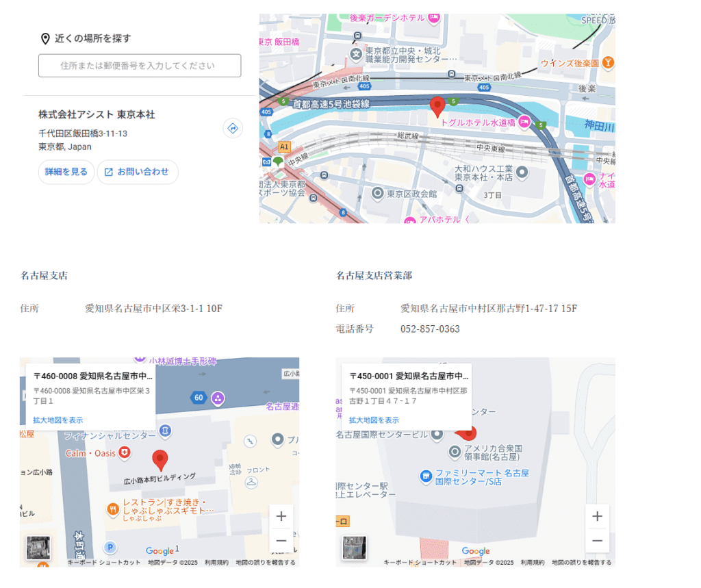701x588 pixels.
Task: Click 地図の誤りを報告する on the 栄 map
Action: point(266,563)
